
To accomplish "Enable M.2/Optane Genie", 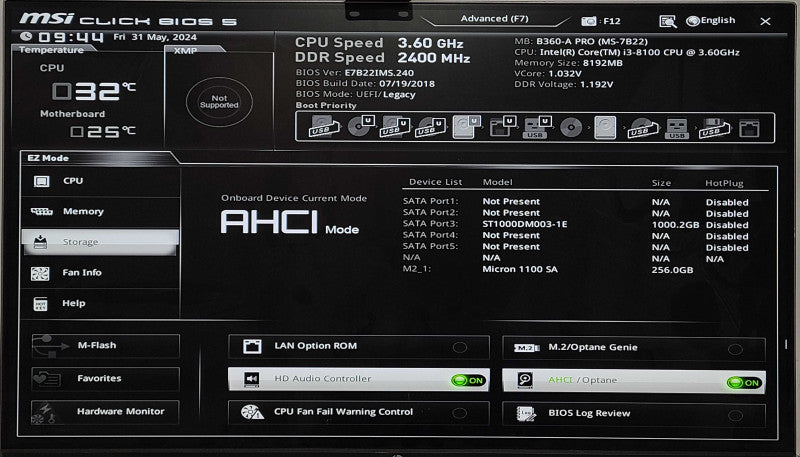I will click(x=634, y=349).
